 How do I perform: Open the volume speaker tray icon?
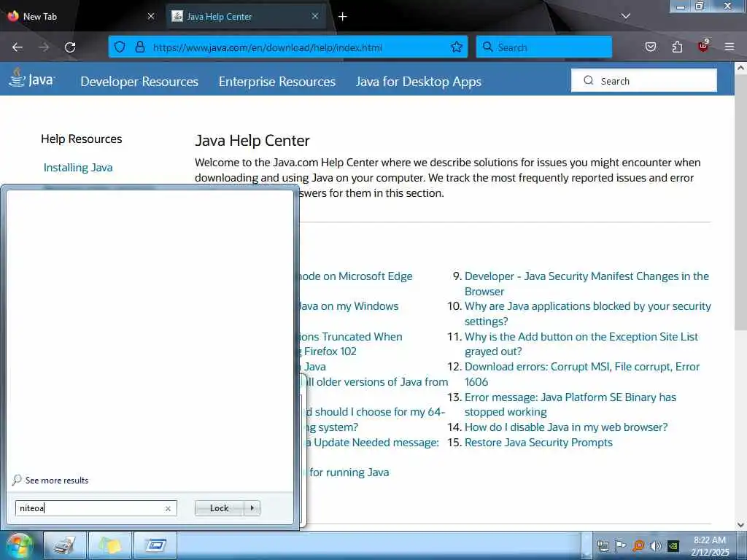[x=656, y=546]
